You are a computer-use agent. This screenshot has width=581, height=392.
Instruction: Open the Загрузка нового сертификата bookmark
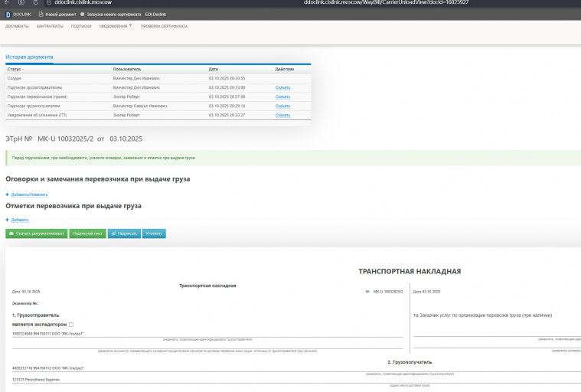(x=110, y=15)
